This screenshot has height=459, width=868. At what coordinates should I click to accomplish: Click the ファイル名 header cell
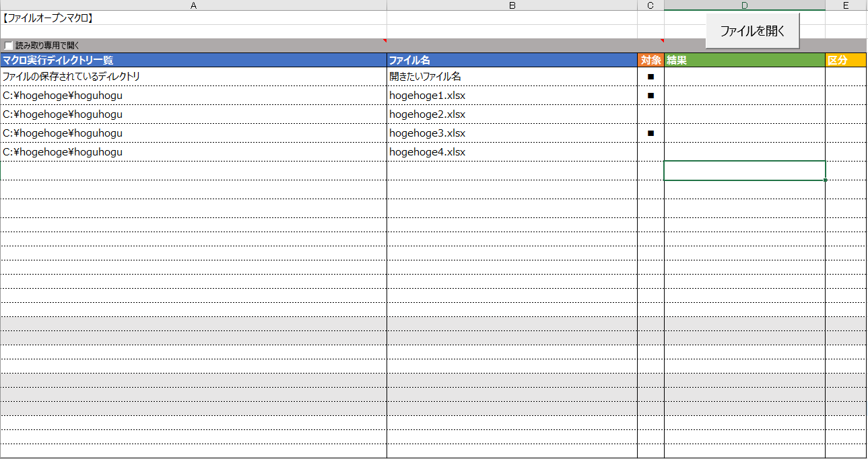[512, 60]
